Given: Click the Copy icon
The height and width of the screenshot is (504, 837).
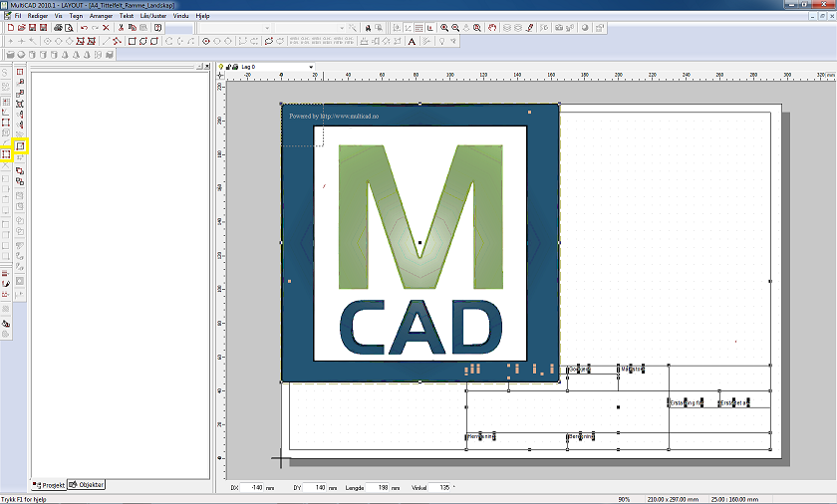Looking at the screenshot, I should 132,28.
